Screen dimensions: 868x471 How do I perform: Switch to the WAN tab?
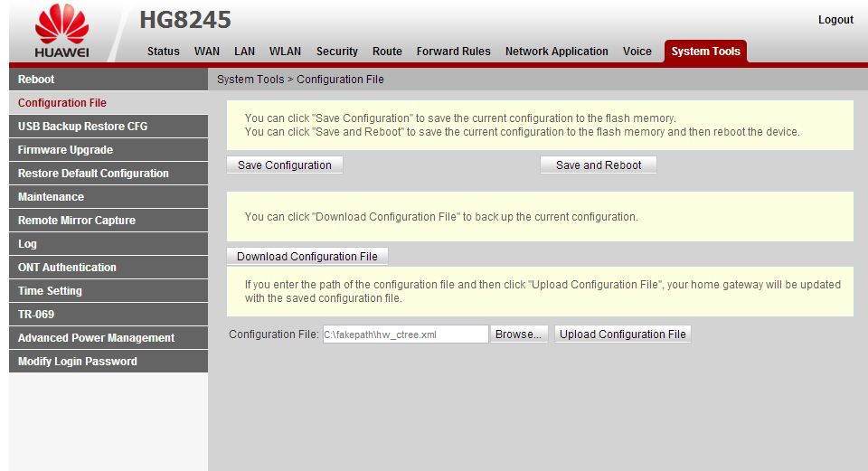pyautogui.click(x=207, y=52)
